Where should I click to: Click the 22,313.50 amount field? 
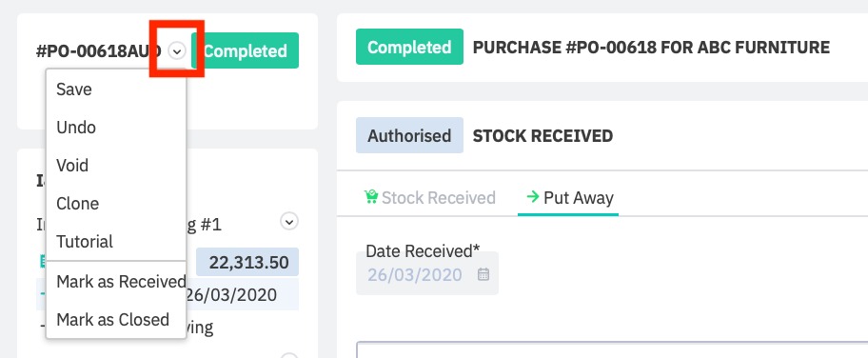point(247,262)
